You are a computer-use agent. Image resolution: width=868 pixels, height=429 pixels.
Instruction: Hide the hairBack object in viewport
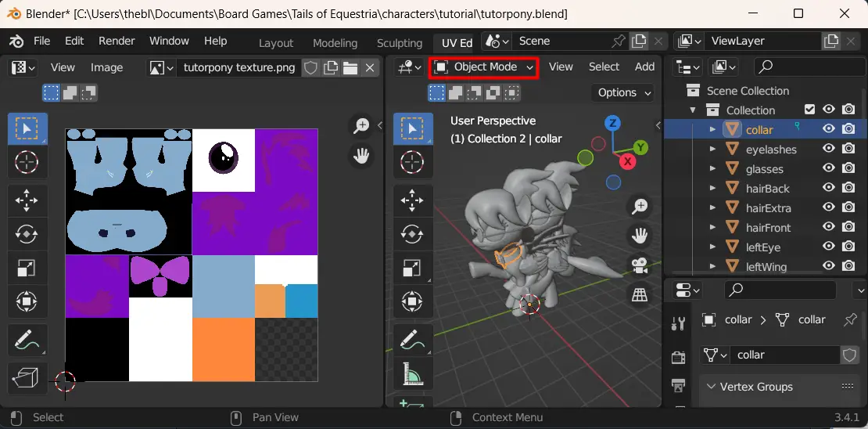pyautogui.click(x=828, y=189)
